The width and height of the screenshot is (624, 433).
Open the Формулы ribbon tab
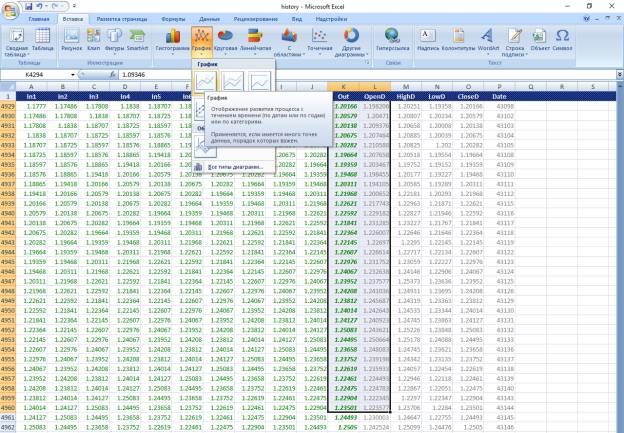coord(173,19)
